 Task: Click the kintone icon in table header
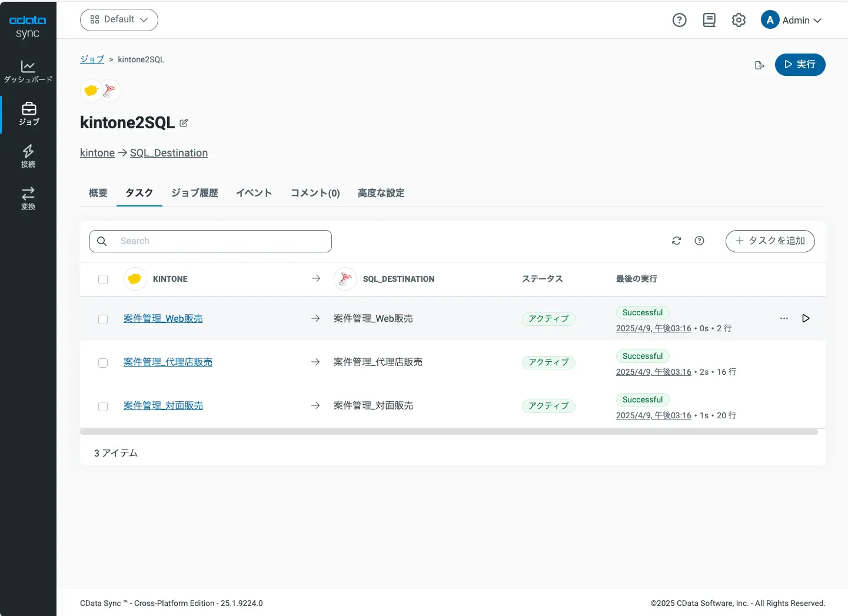pyautogui.click(x=135, y=279)
